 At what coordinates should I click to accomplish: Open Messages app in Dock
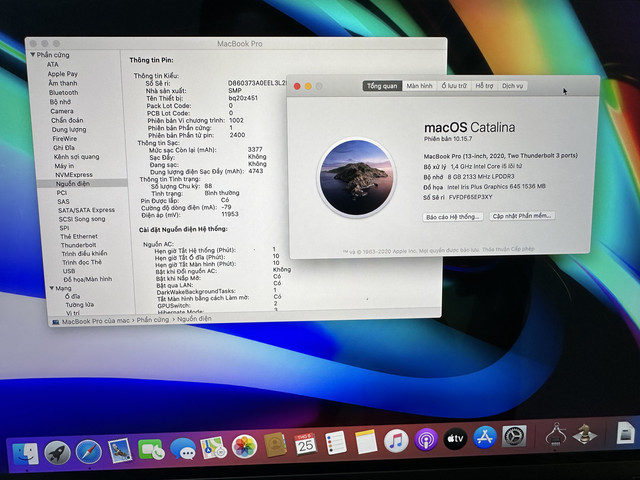point(182,449)
